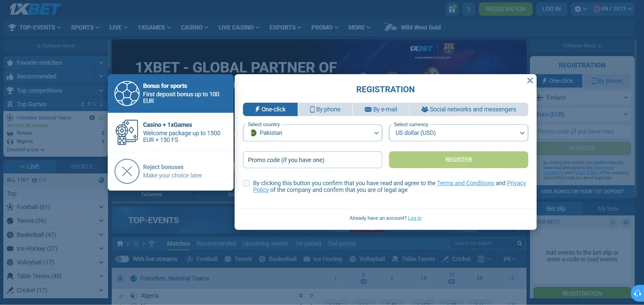
Task: Click the live support headset icon
Action: click(x=638, y=294)
